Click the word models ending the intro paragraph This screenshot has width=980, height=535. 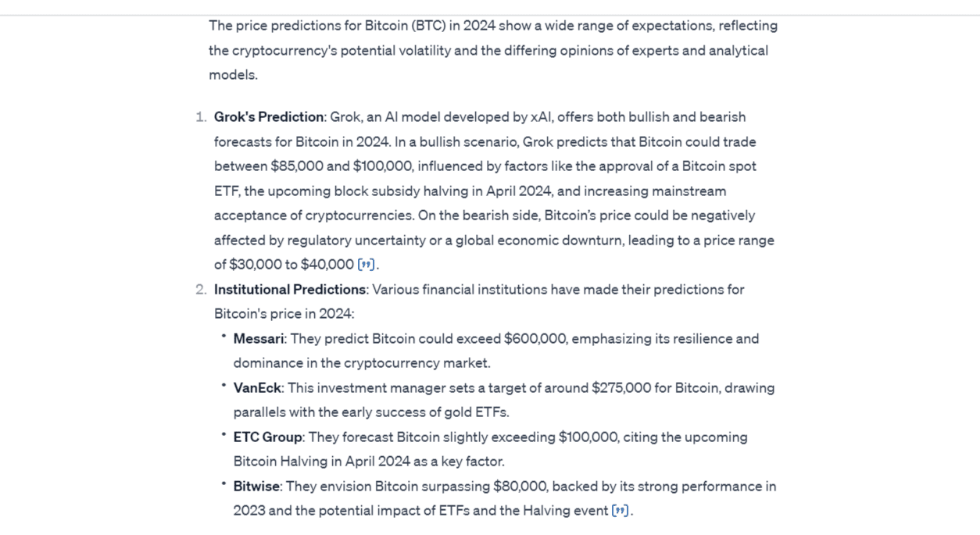[x=232, y=76]
